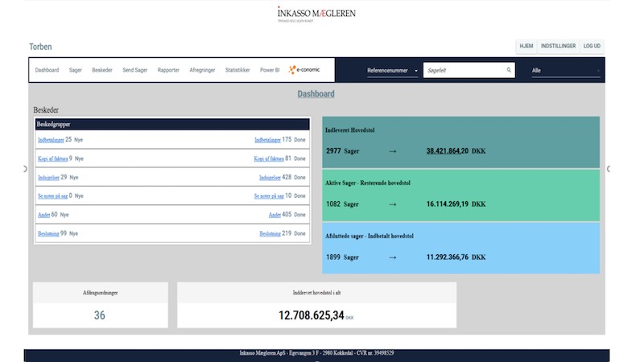Click the search magnifier icon

pos(509,70)
